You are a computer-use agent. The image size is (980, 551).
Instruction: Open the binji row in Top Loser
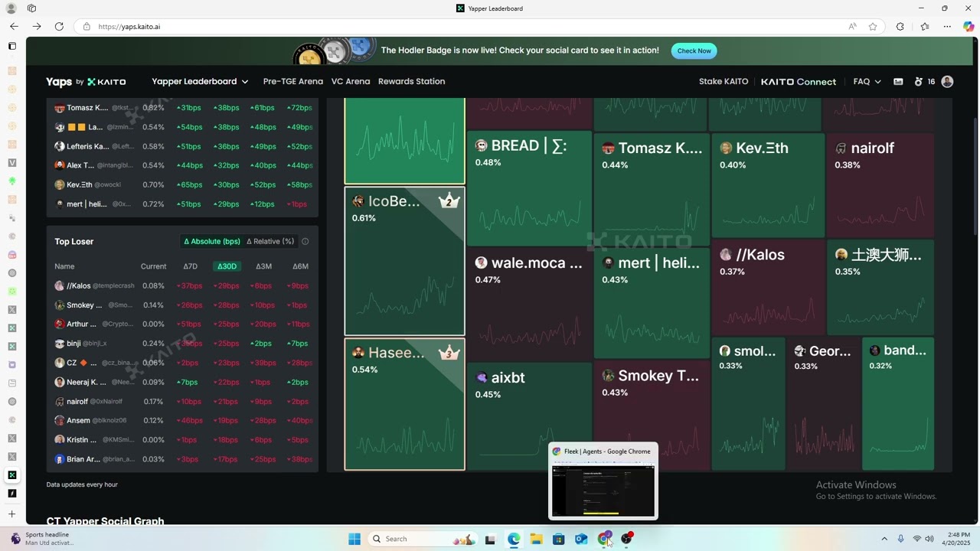[182, 344]
